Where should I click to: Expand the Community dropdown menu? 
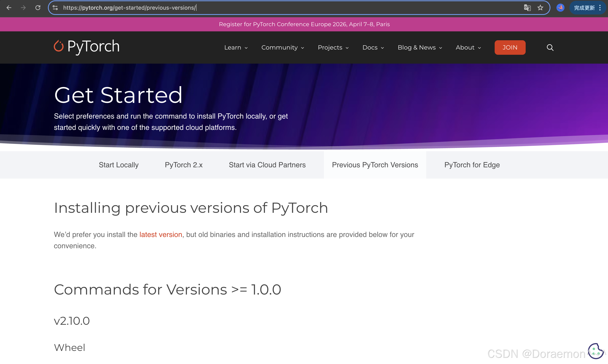(x=282, y=47)
